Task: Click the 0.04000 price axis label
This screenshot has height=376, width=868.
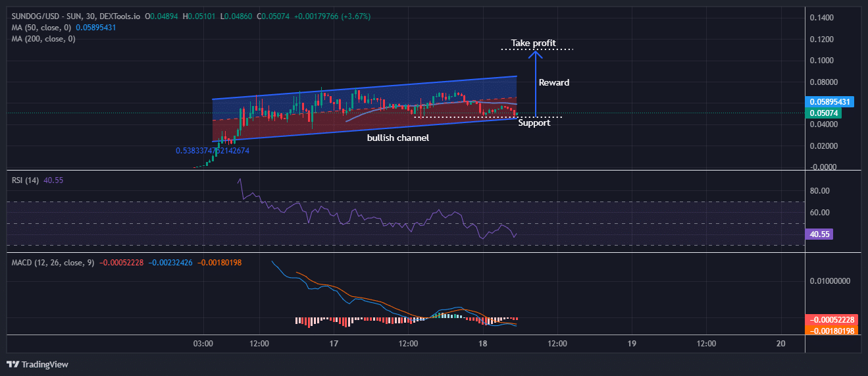Action: click(823, 124)
